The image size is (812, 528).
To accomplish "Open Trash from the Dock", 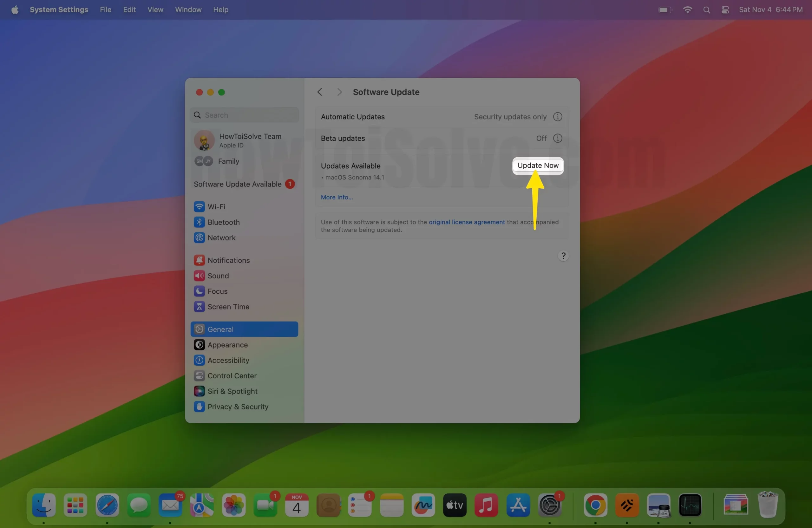I will tap(768, 505).
